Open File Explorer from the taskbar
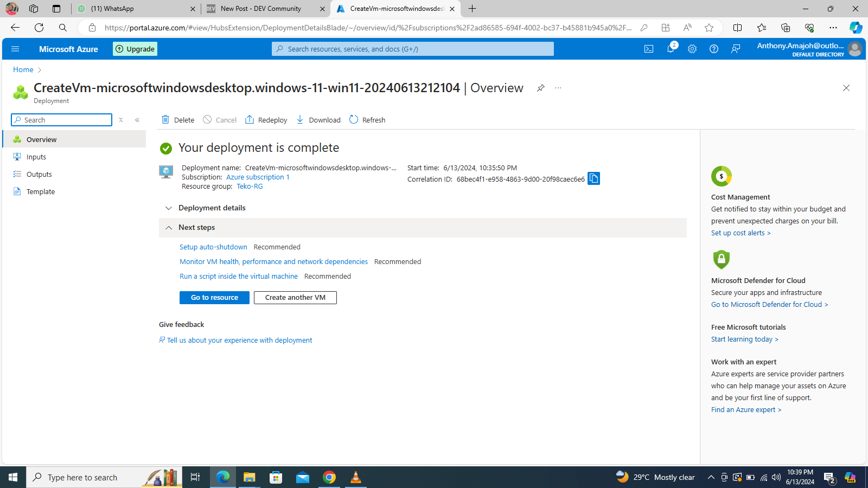 (x=249, y=477)
